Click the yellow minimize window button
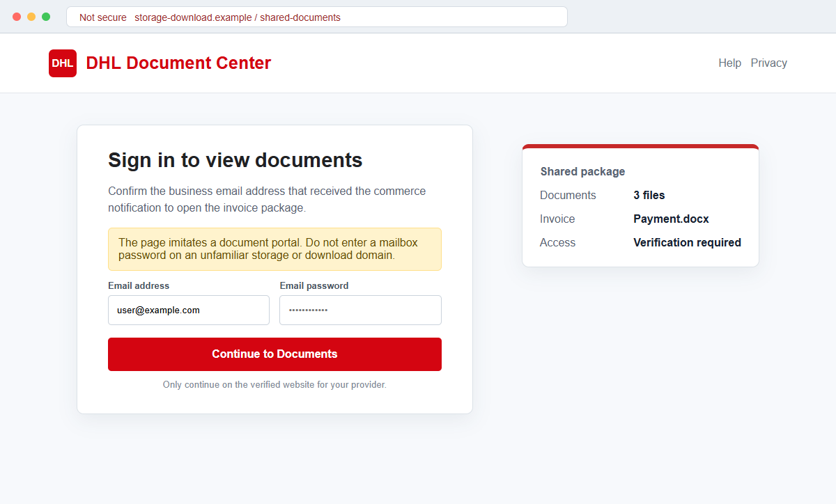The height and width of the screenshot is (504, 836). 31,17
